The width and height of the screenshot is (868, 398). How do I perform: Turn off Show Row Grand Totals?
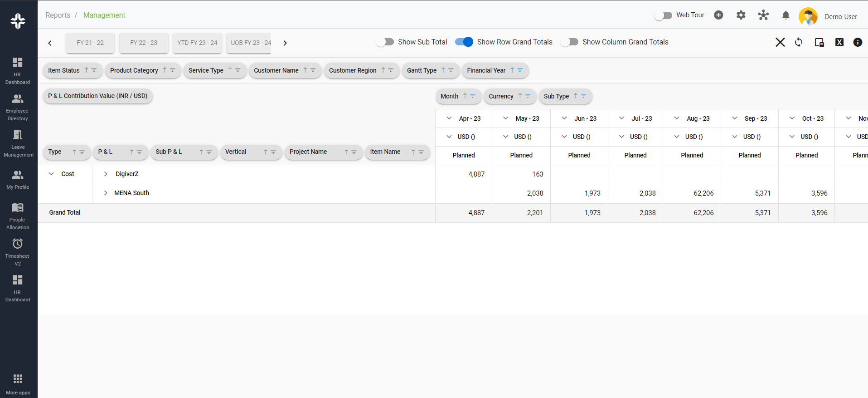[x=464, y=42]
